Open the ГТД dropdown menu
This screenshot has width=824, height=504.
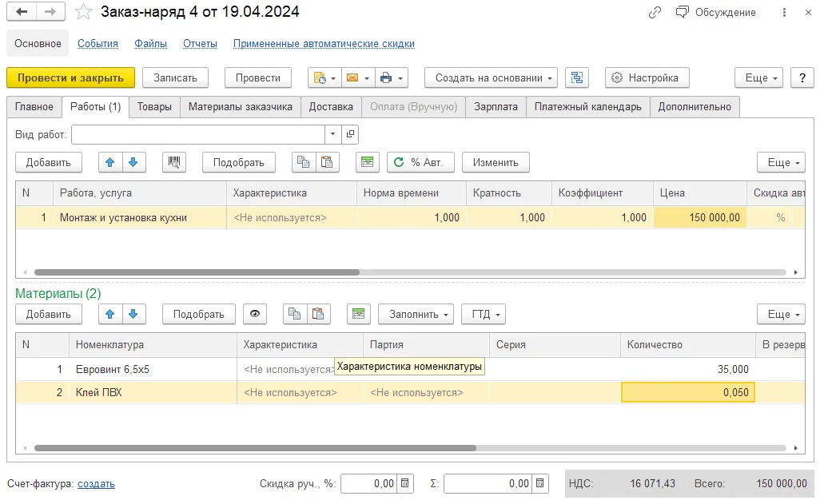pyautogui.click(x=484, y=314)
